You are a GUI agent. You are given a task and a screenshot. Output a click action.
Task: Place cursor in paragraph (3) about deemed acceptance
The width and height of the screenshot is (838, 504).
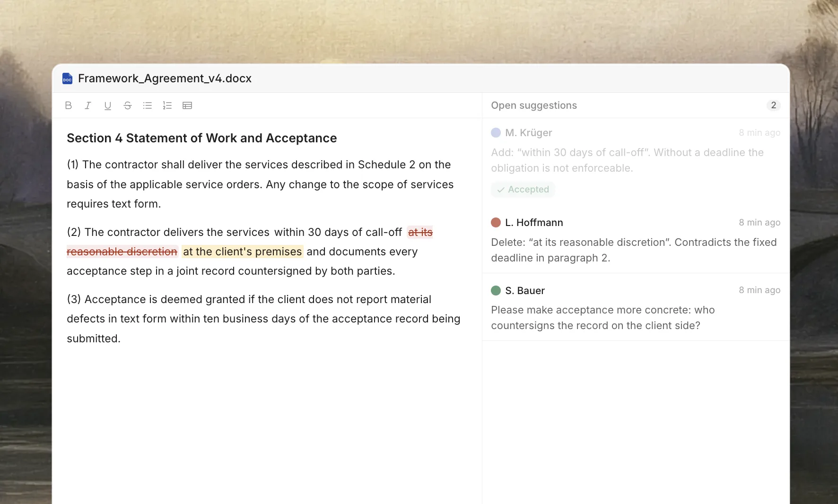(263, 319)
